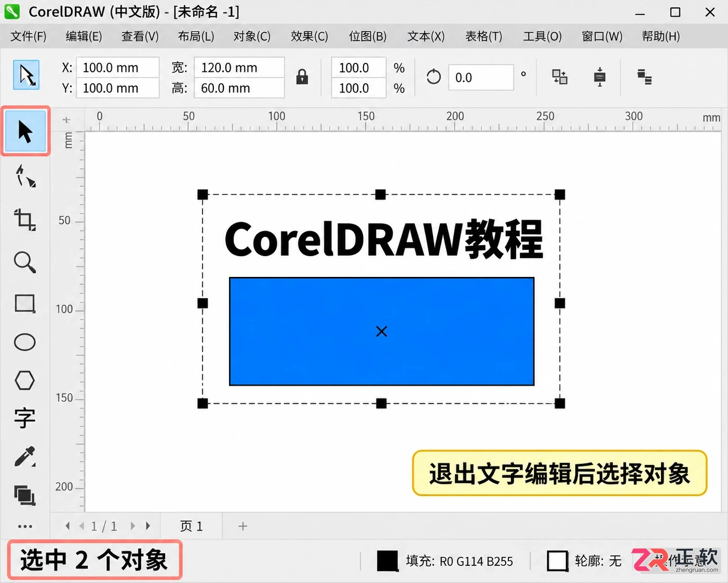Click the height field 60.0 mm
Screen dimensions: 728x583
pos(239,88)
